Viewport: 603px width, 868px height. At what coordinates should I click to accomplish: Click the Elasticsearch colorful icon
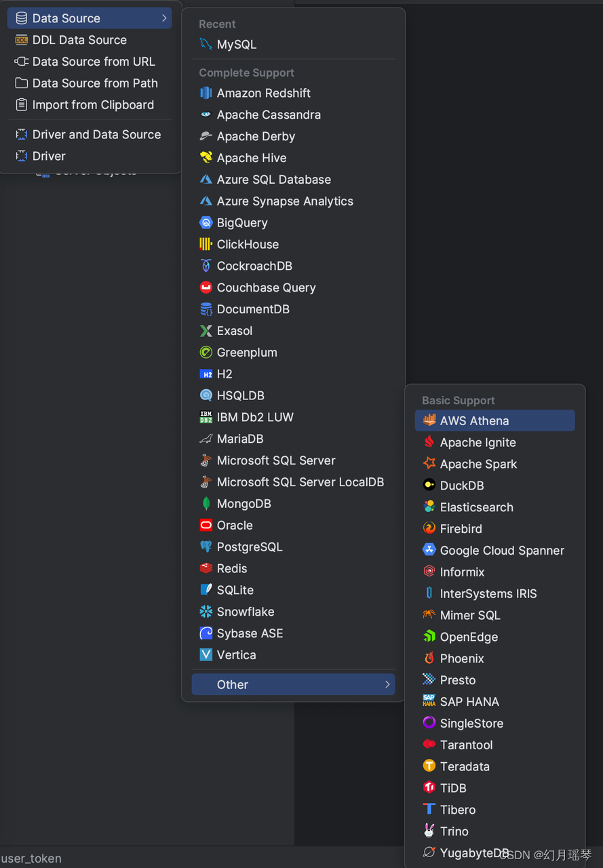pyautogui.click(x=429, y=507)
